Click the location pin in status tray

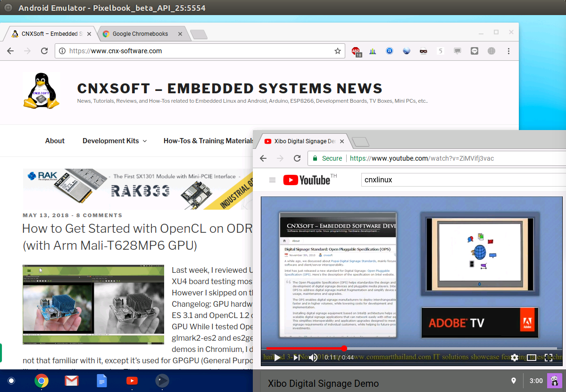click(x=514, y=381)
